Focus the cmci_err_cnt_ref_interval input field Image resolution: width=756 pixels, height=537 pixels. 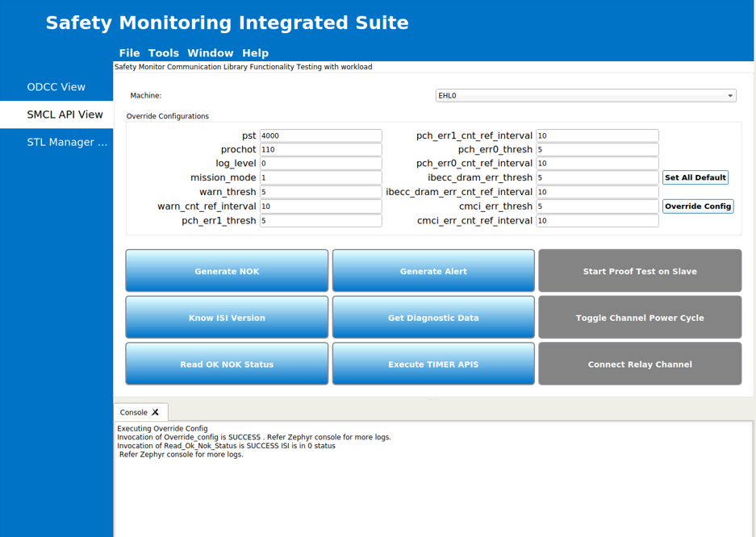(597, 221)
